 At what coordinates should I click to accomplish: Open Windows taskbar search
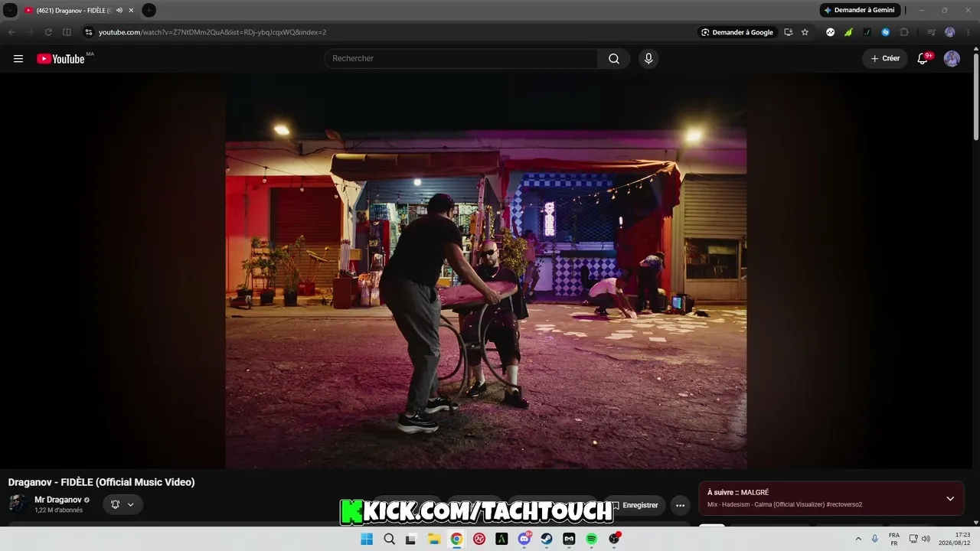point(389,539)
